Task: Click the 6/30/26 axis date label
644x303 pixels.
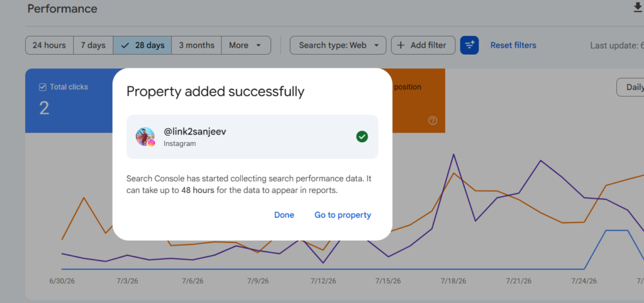Action: [62, 281]
